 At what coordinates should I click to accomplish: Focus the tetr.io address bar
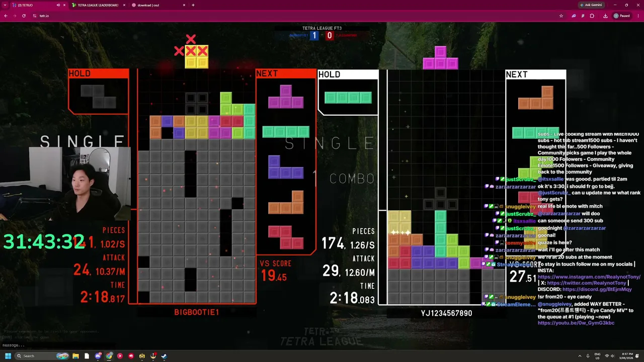click(x=297, y=16)
